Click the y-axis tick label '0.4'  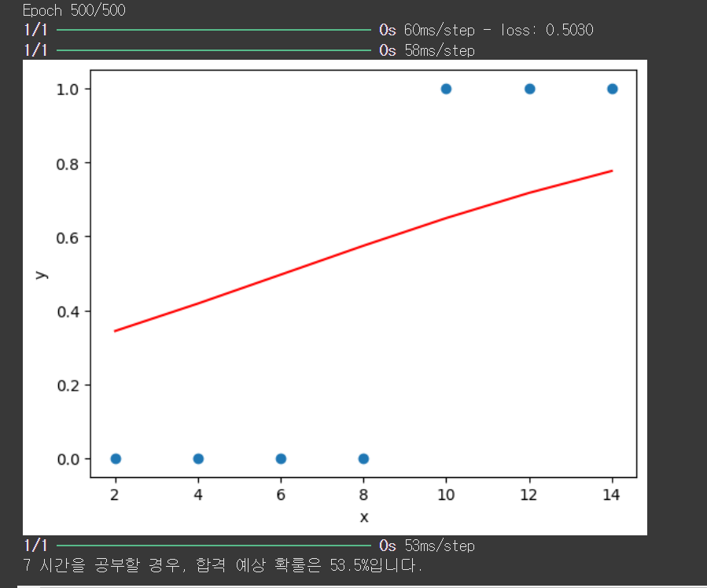(x=67, y=312)
